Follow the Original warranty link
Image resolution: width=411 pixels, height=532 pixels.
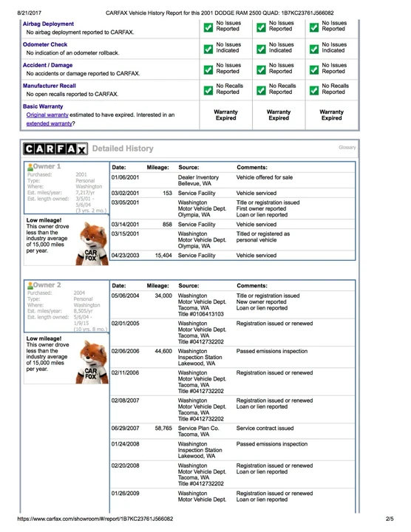(x=47, y=115)
